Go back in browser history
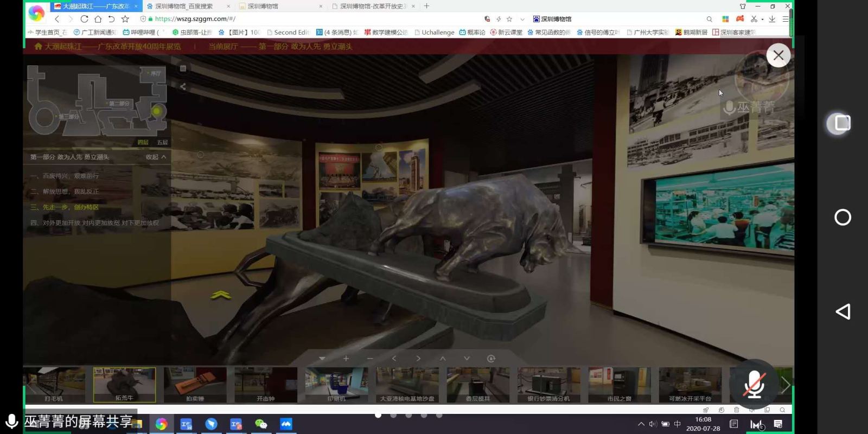This screenshot has width=868, height=434. [57, 19]
